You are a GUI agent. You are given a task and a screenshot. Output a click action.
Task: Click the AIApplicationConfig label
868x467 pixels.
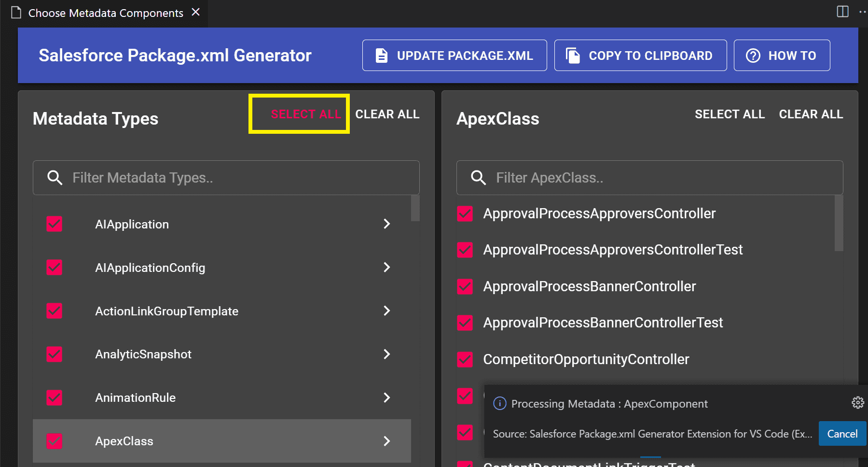(150, 268)
